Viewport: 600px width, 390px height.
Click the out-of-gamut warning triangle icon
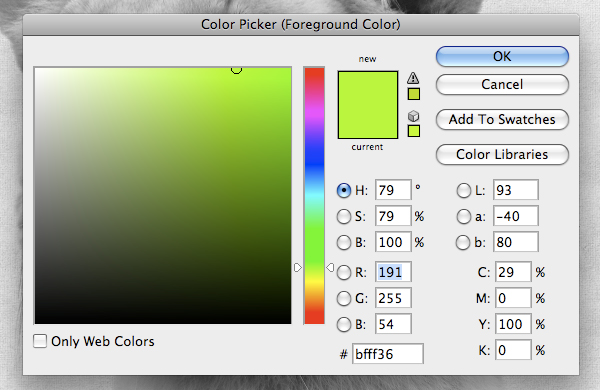413,78
